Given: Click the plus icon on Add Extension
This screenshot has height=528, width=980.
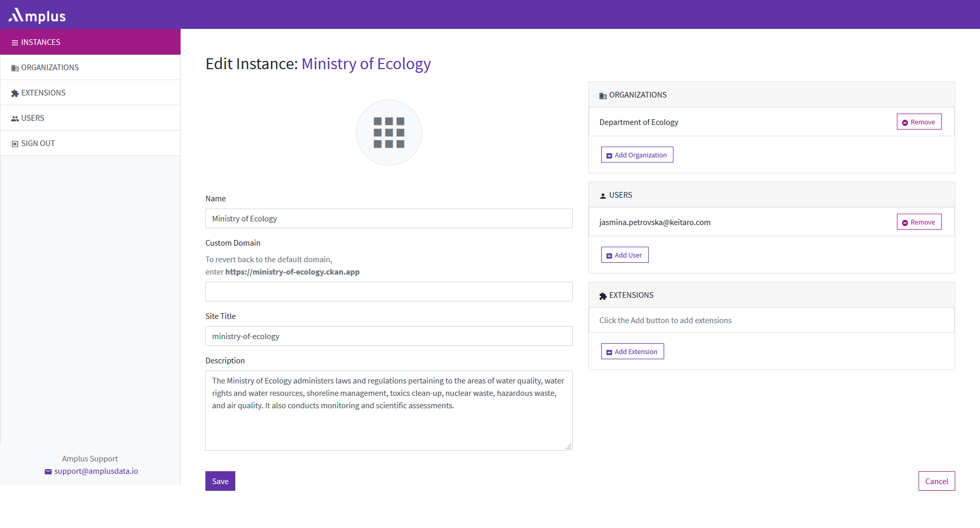Looking at the screenshot, I should click(x=609, y=352).
